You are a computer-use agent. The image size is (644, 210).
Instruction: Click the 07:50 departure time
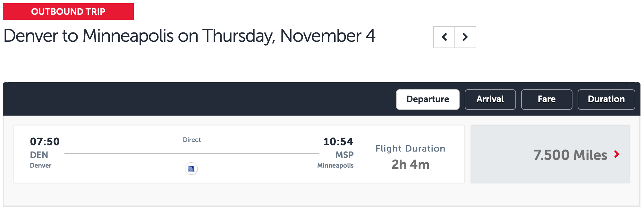[45, 141]
